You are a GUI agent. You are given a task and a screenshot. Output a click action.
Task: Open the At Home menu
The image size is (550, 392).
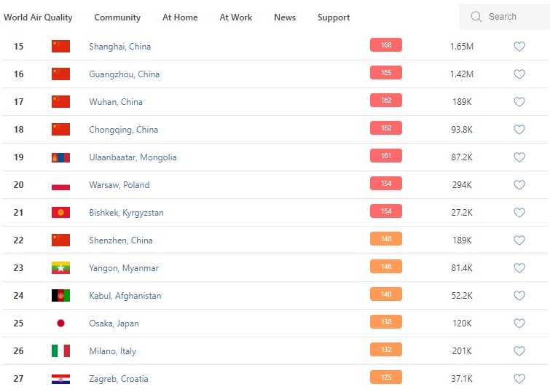coord(180,17)
